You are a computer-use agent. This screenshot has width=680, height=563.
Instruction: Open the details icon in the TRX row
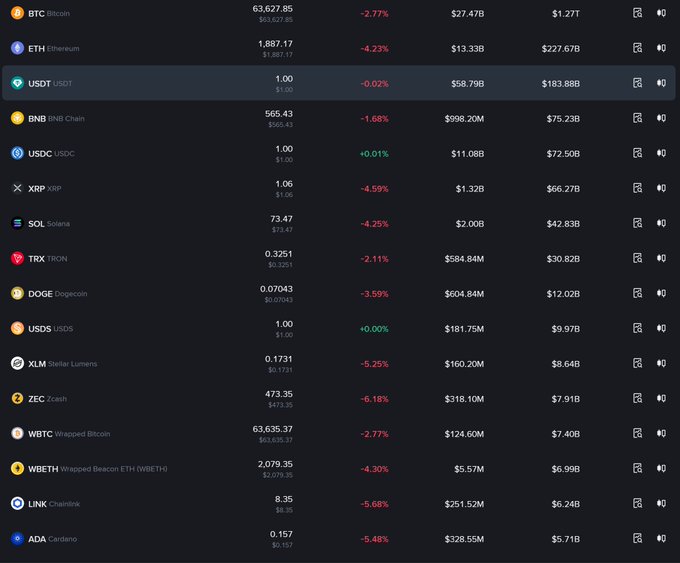pyautogui.click(x=637, y=258)
